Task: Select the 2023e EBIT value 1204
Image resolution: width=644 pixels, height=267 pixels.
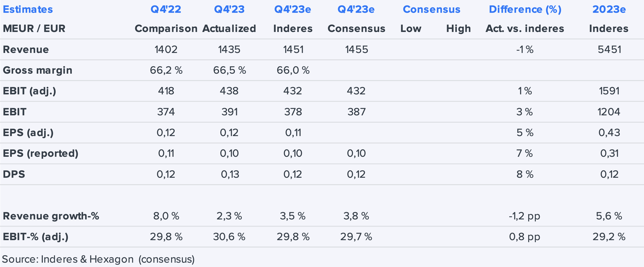Action: pyautogui.click(x=609, y=112)
